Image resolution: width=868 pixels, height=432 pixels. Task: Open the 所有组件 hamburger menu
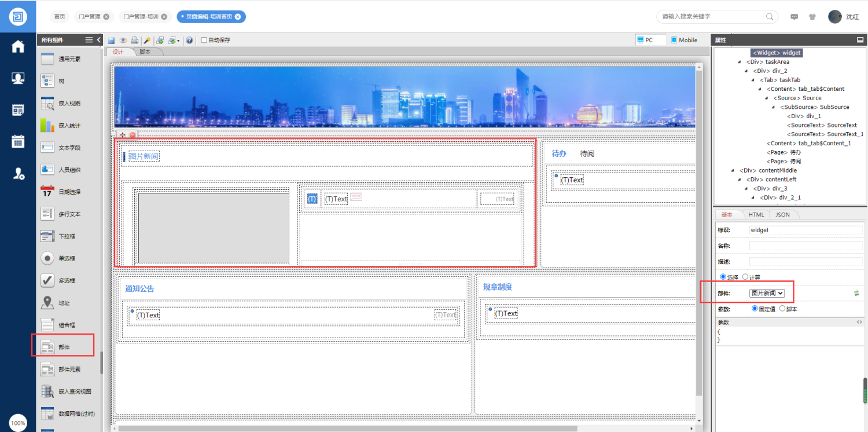point(89,40)
